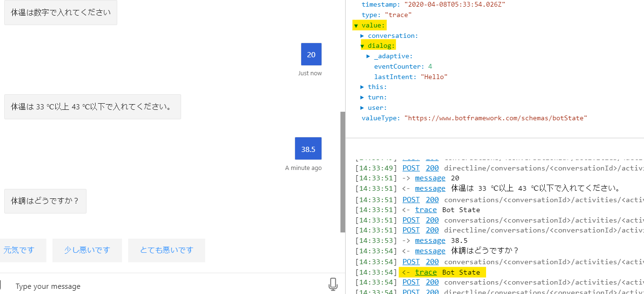Click the eventCounter value 4

(430, 67)
